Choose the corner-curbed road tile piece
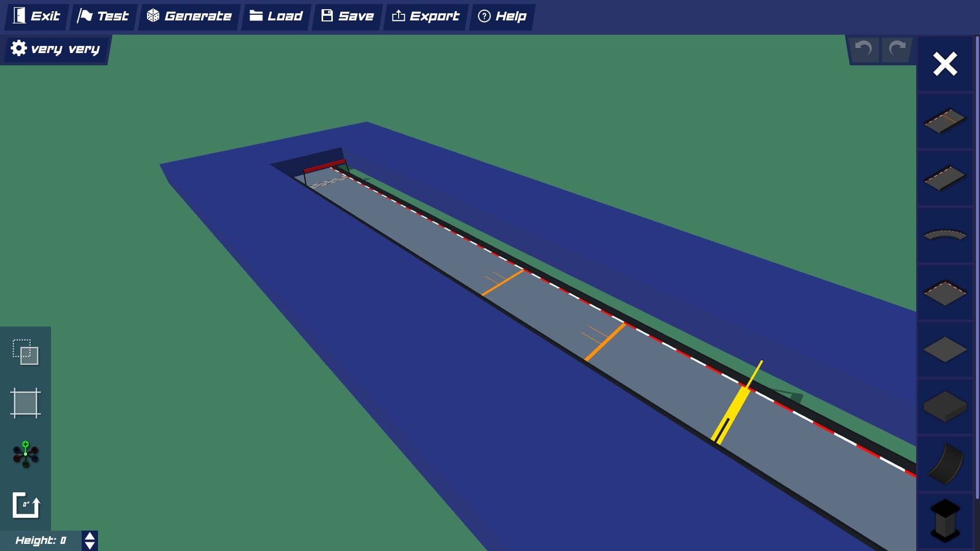980x551 pixels. 945,293
